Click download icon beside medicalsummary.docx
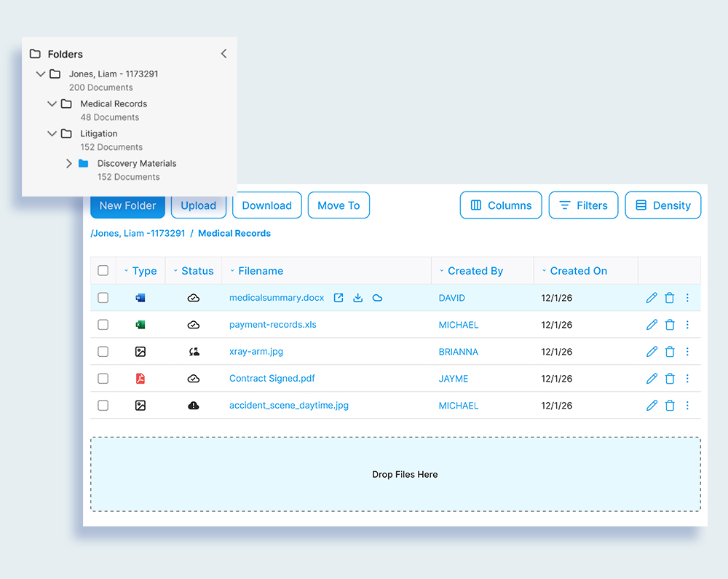Screen dimensions: 728x579 coord(358,298)
